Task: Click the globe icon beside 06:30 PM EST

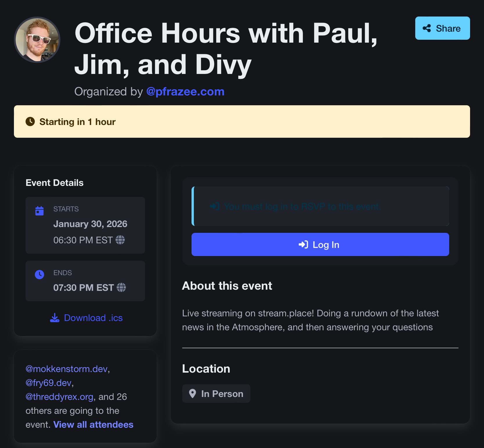Action: 120,240
